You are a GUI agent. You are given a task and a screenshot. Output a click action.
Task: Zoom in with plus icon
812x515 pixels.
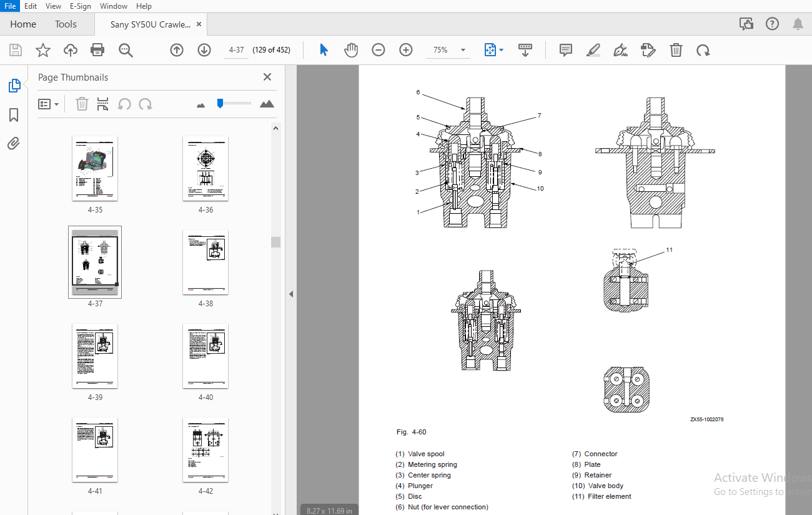click(406, 50)
